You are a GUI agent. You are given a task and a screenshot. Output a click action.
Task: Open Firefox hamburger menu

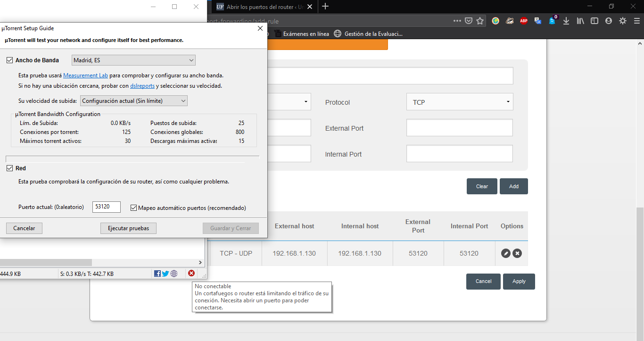point(636,21)
